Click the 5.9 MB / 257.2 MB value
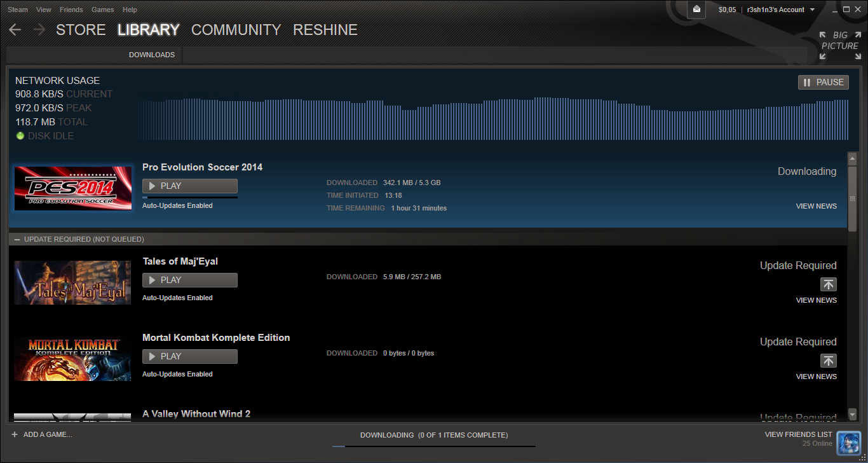 point(412,277)
